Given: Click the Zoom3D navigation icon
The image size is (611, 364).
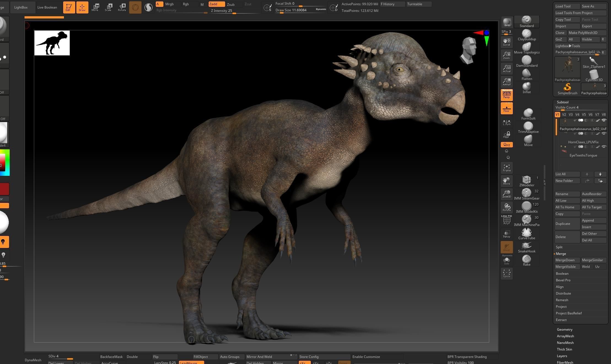Looking at the screenshot, I should 507,194.
